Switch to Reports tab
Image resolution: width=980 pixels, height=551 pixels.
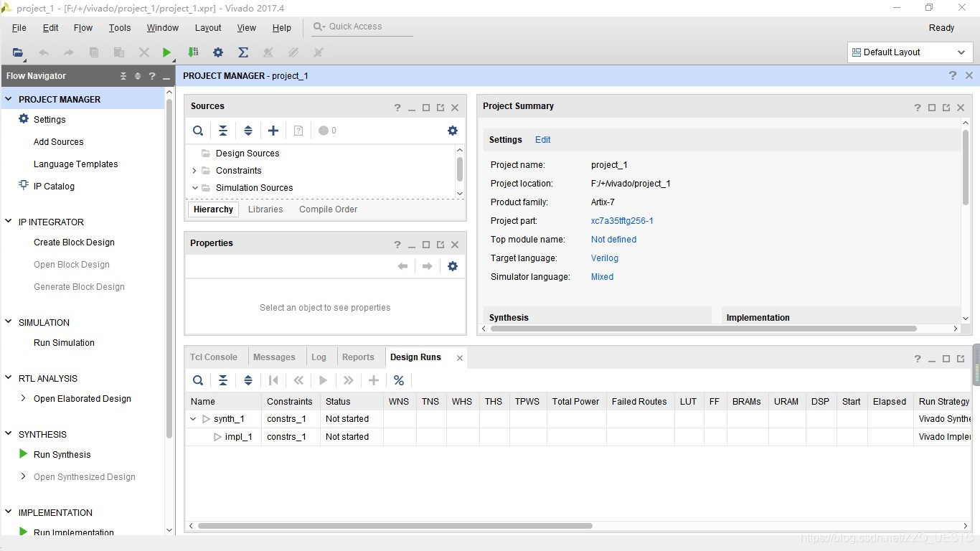358,357
